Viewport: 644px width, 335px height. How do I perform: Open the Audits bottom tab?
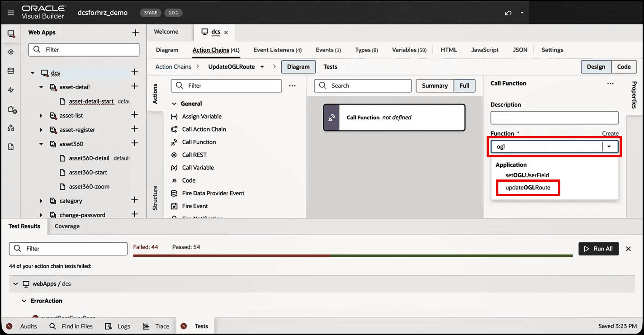[22, 326]
